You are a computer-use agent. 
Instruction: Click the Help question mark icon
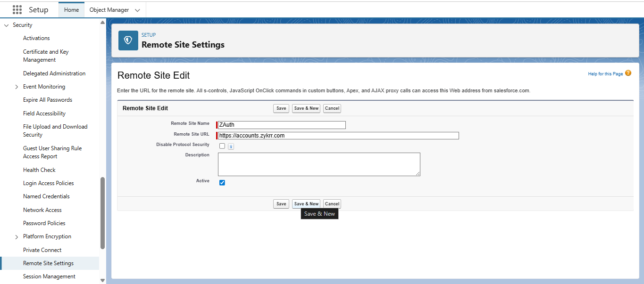(628, 73)
